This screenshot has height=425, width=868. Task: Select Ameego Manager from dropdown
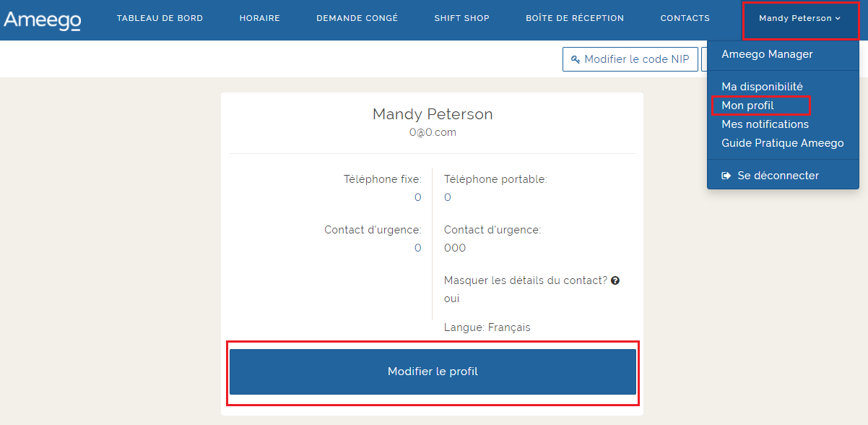click(767, 54)
